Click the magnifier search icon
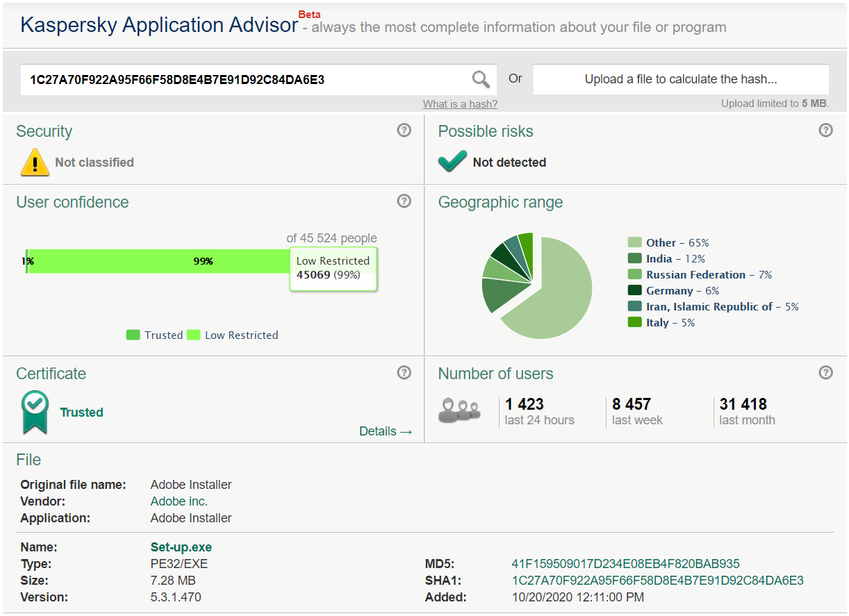Screen dimensions: 849x616 point(481,79)
